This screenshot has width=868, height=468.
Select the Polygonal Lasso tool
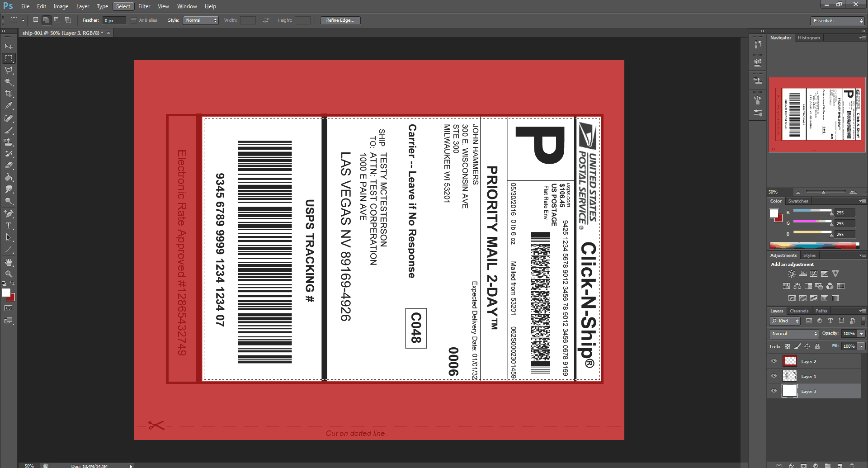point(9,70)
